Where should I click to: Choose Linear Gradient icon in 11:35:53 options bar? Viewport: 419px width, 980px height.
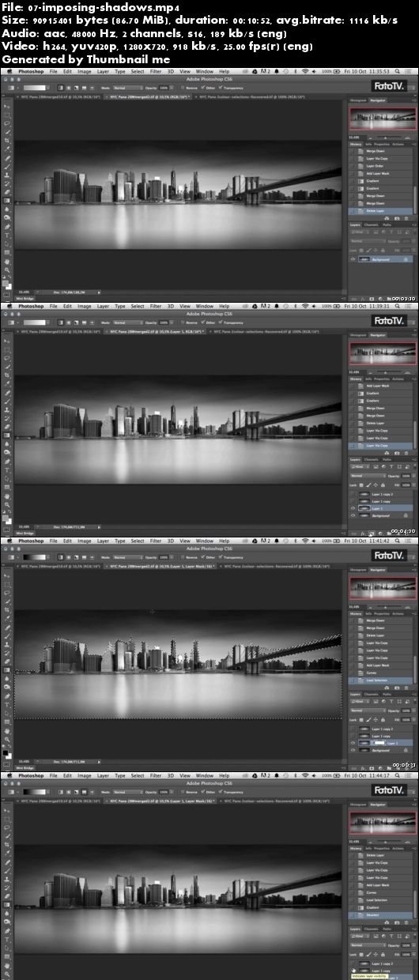click(x=60, y=88)
